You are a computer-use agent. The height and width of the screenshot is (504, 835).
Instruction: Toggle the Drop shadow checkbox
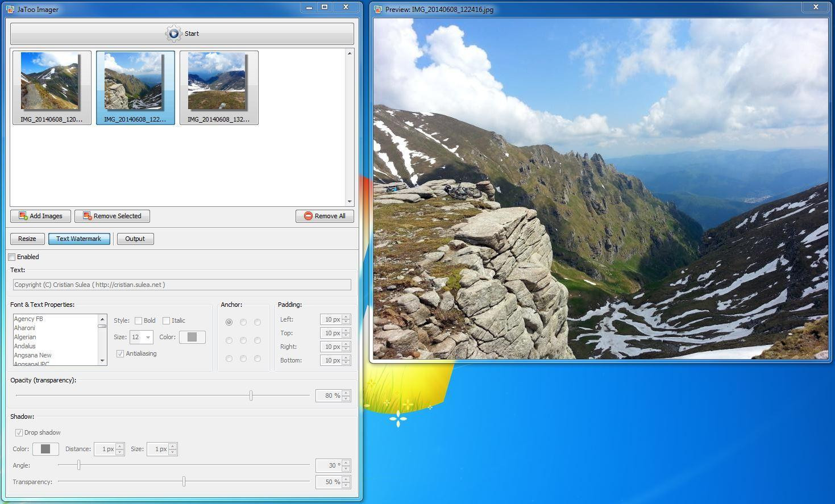pos(19,432)
